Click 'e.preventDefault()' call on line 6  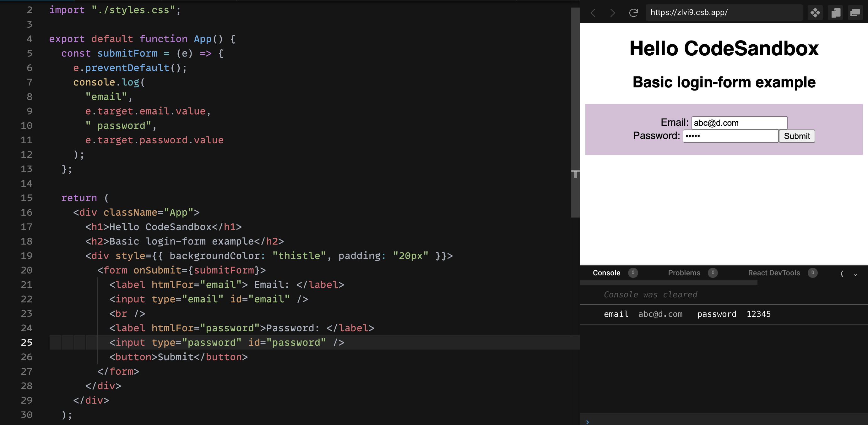point(130,68)
